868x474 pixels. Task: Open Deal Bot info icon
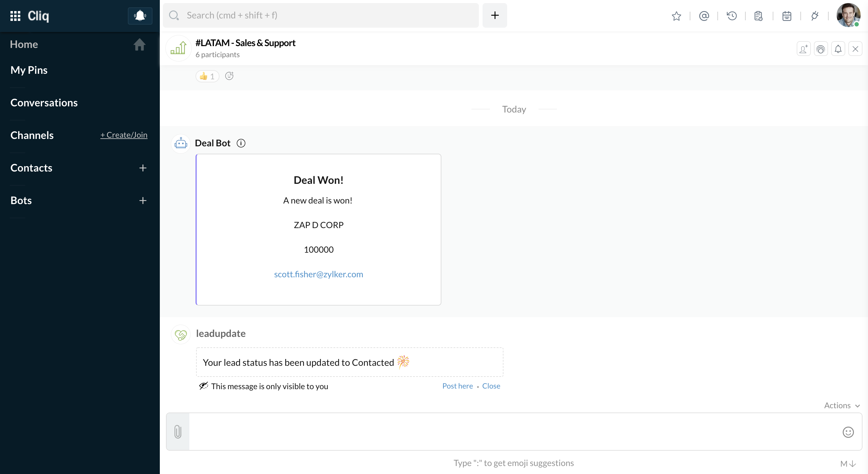(x=241, y=143)
